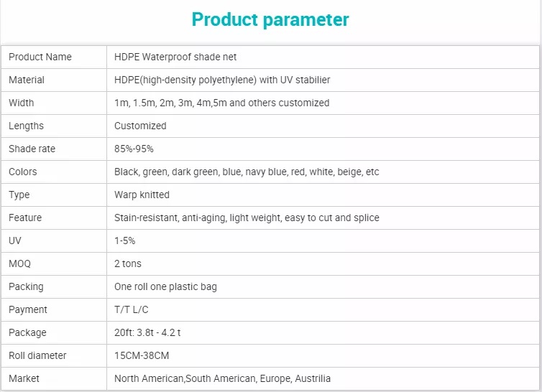Screen dimensions: 542x392
Task: Select the "Warp knitted" type value
Action: click(x=142, y=195)
